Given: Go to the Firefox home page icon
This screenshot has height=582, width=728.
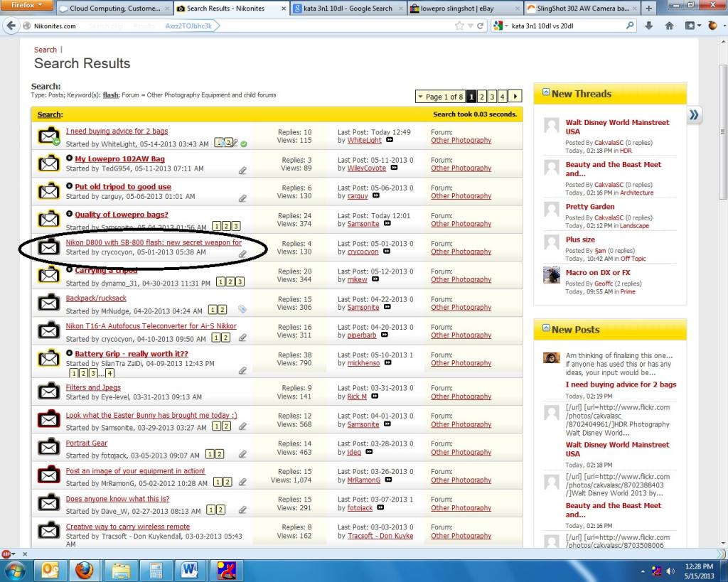Looking at the screenshot, I should click(669, 26).
